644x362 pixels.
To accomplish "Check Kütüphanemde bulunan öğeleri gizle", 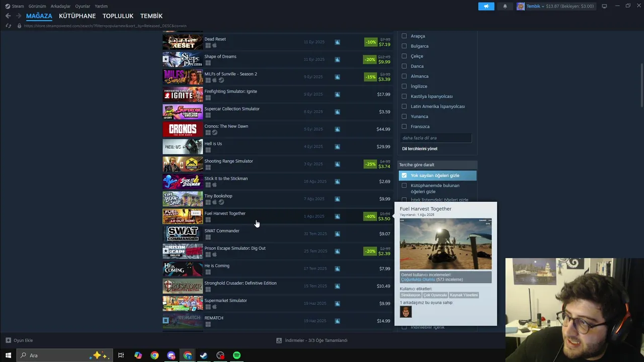I will coord(404,186).
